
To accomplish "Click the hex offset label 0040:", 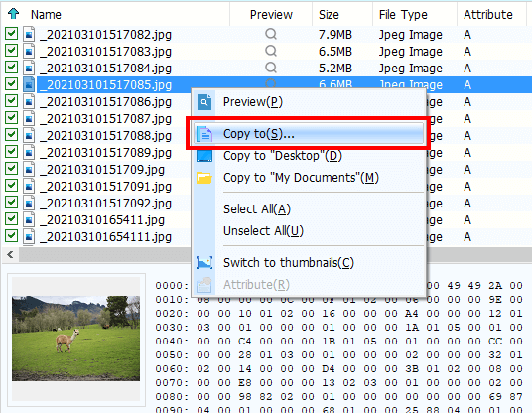I will pos(172,342).
